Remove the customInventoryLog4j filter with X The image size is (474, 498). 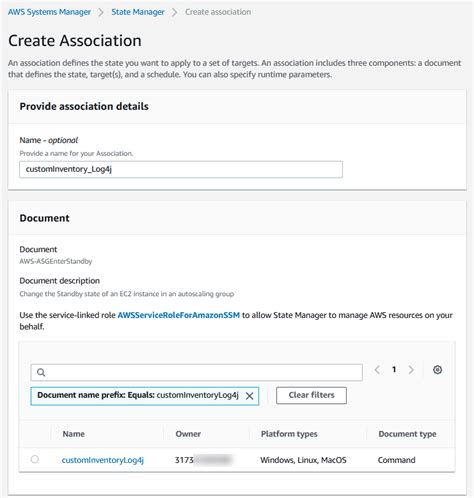click(x=249, y=396)
